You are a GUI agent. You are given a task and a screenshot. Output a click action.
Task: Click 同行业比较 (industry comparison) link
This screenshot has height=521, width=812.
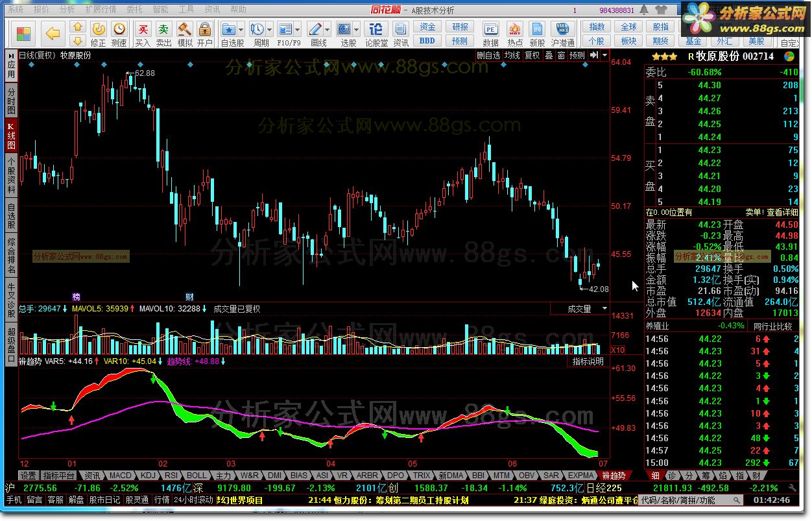773,326
